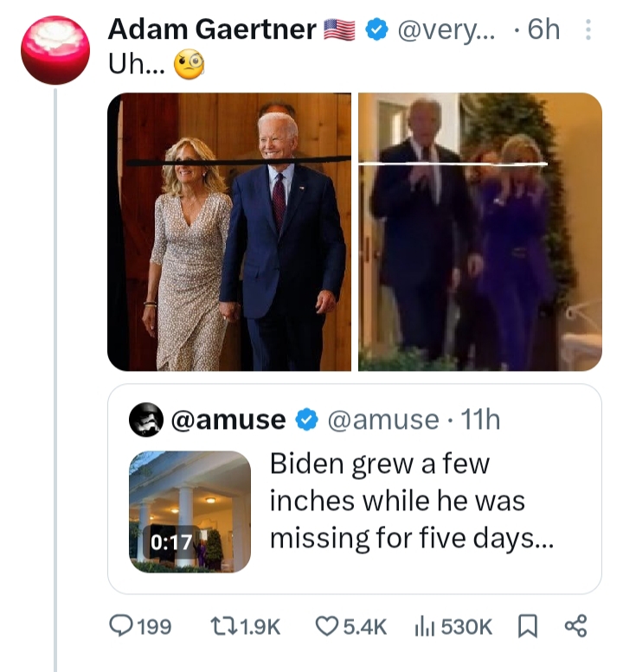
Task: Open the @amuse profile avatar in the quote
Action: click(x=146, y=420)
